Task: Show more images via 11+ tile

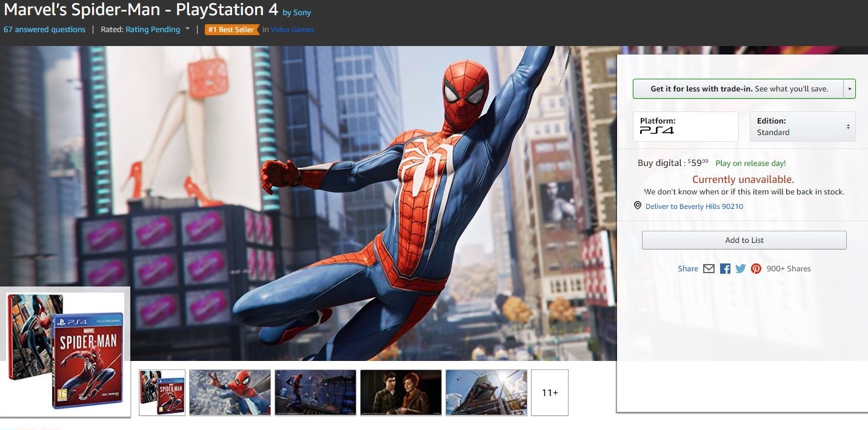Action: pos(550,392)
